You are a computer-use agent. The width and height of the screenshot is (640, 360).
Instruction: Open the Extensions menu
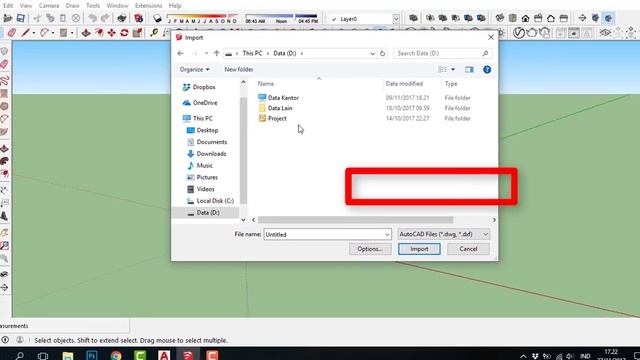pos(149,6)
